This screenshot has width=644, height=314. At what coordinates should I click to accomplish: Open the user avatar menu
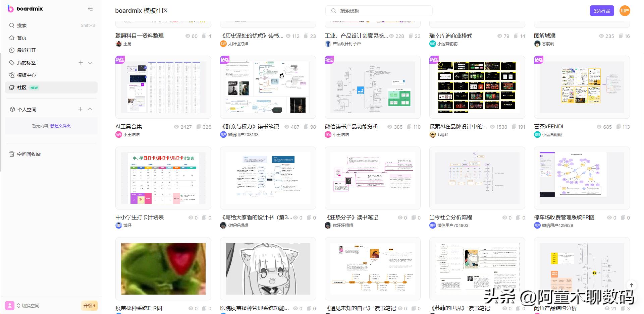click(x=625, y=10)
